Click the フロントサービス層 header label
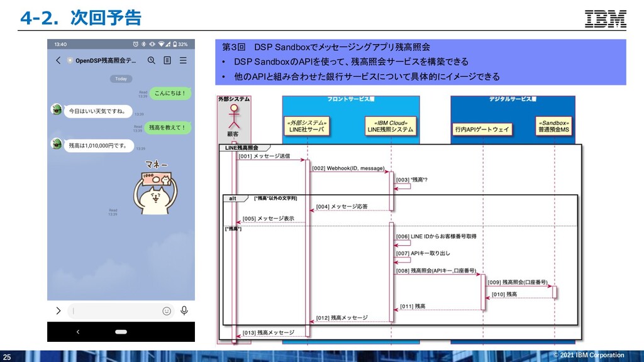The width and height of the screenshot is (644, 362). click(351, 99)
